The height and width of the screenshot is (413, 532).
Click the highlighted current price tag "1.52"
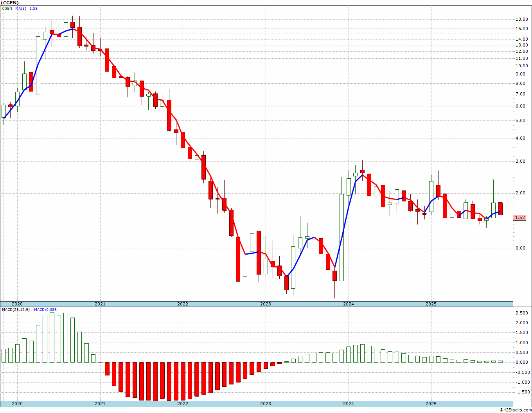pos(520,218)
